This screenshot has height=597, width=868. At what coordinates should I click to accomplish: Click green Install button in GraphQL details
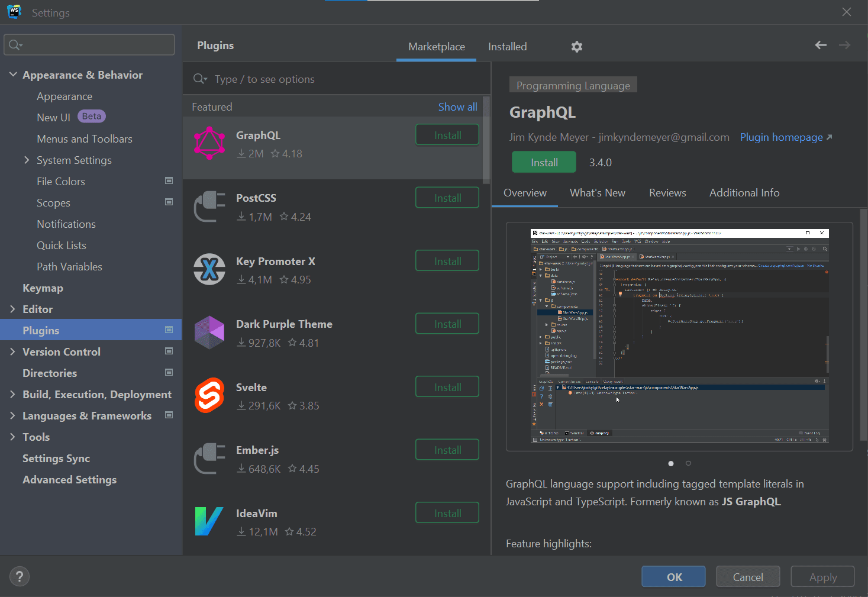pos(544,162)
